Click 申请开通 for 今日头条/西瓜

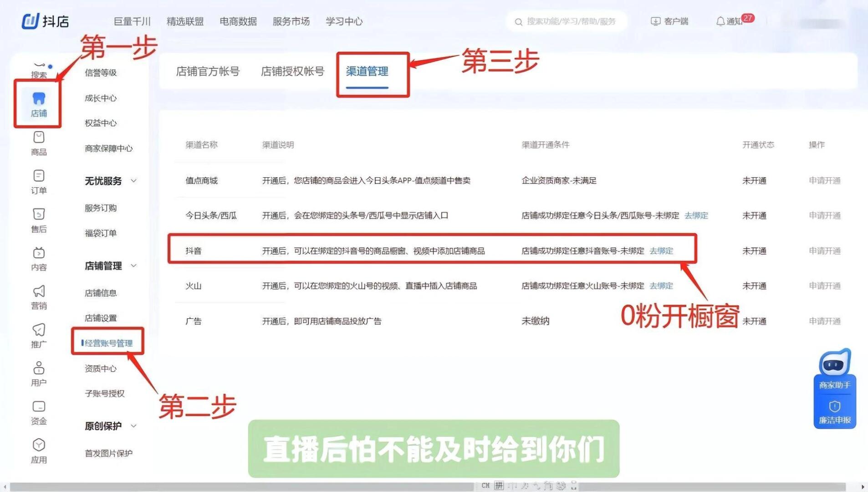[825, 215]
